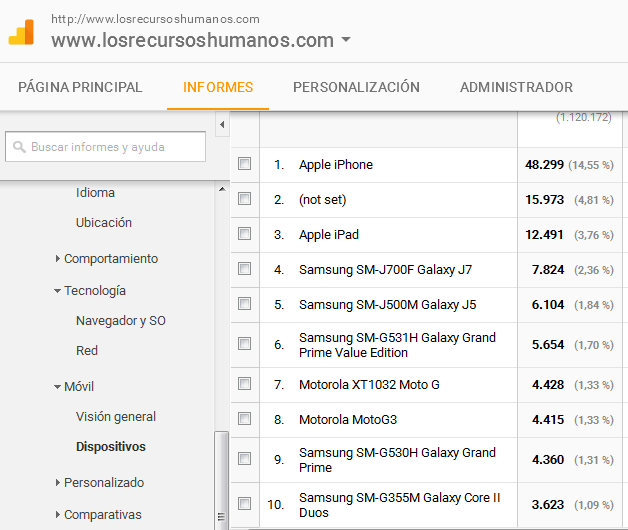Viewport: 628px width, 530px height.
Task: Check the Apple iPhone row checkbox
Action: pyautogui.click(x=244, y=164)
